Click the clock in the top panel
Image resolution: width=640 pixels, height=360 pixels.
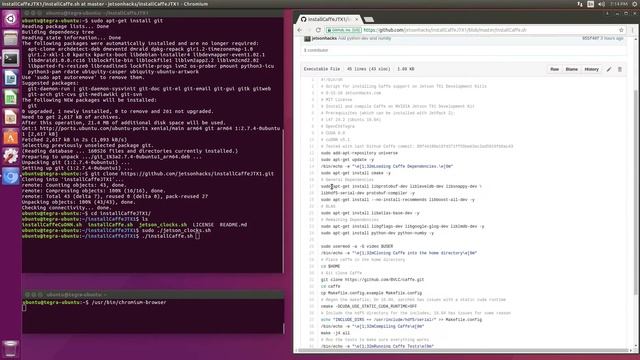pyautogui.click(x=618, y=4)
